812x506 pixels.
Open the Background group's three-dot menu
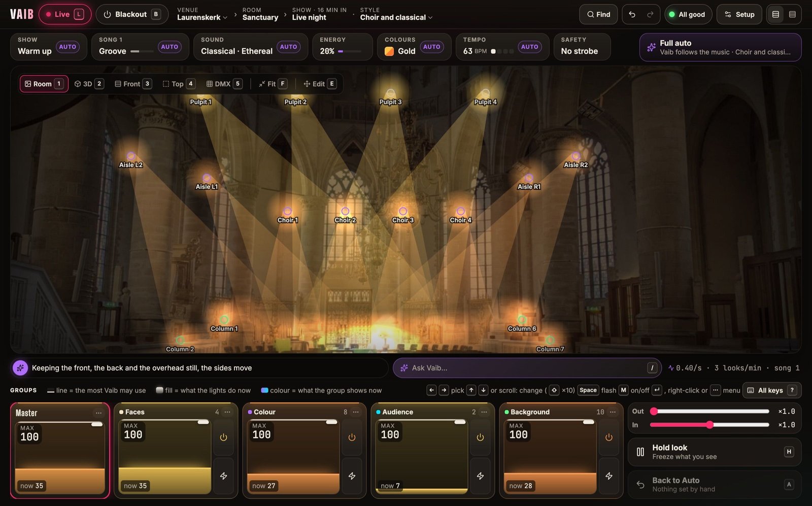[613, 412]
